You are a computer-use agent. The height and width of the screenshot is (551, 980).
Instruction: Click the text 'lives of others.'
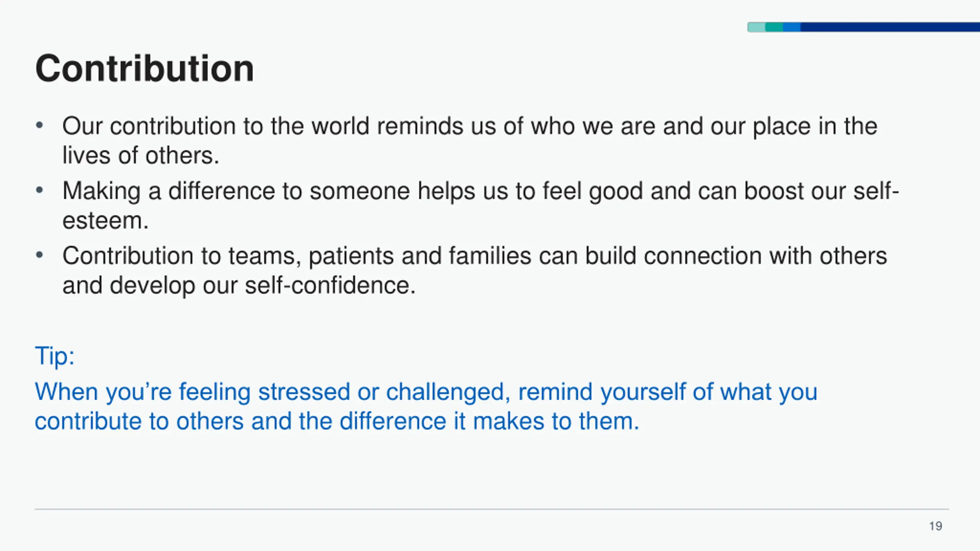click(140, 156)
